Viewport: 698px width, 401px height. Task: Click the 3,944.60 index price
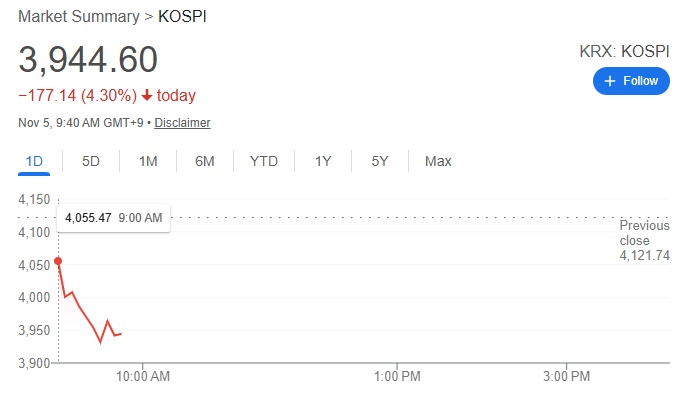point(88,60)
